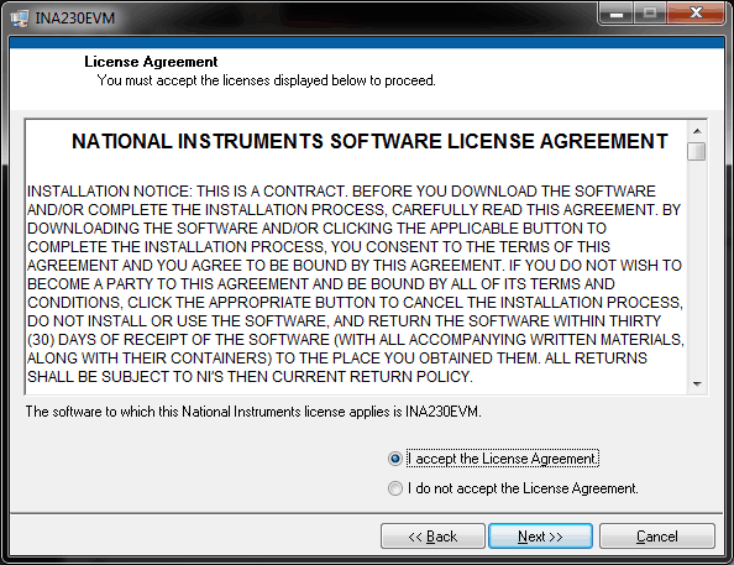This screenshot has height=565, width=734.
Task: Click the INA230EVM installer icon in title bar
Action: [19, 17]
